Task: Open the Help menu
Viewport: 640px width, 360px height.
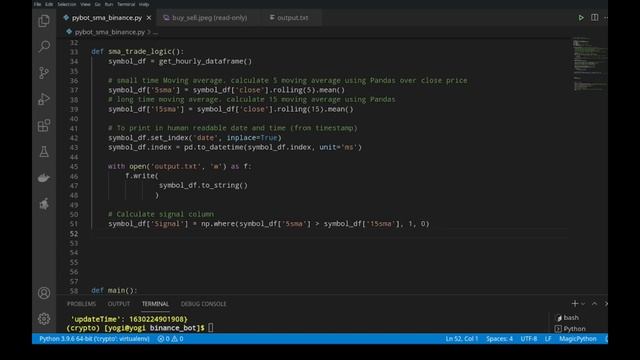Action: point(144,4)
